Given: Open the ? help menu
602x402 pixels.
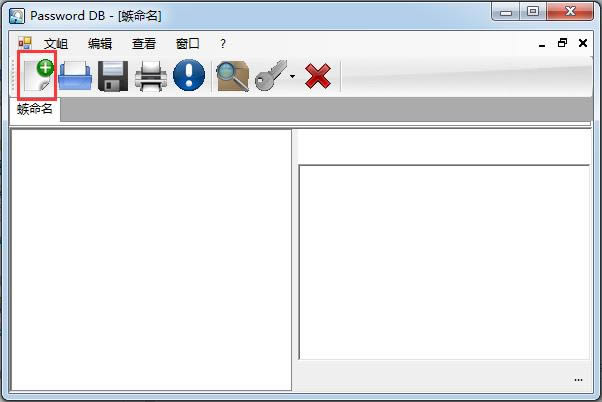Looking at the screenshot, I should pos(223,44).
